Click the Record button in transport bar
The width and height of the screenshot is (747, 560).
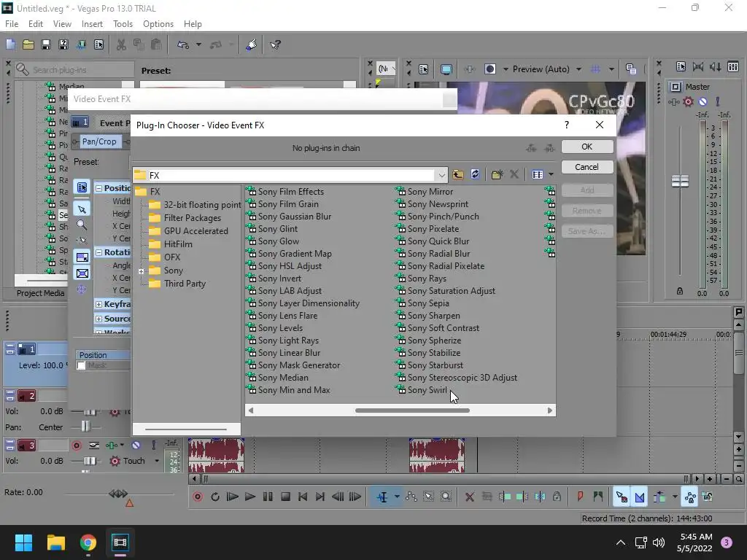click(198, 497)
